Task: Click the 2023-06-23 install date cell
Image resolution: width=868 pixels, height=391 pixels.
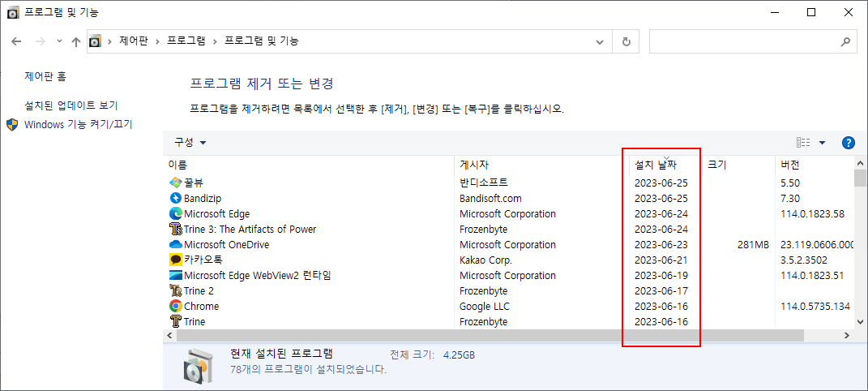Action: 661,244
